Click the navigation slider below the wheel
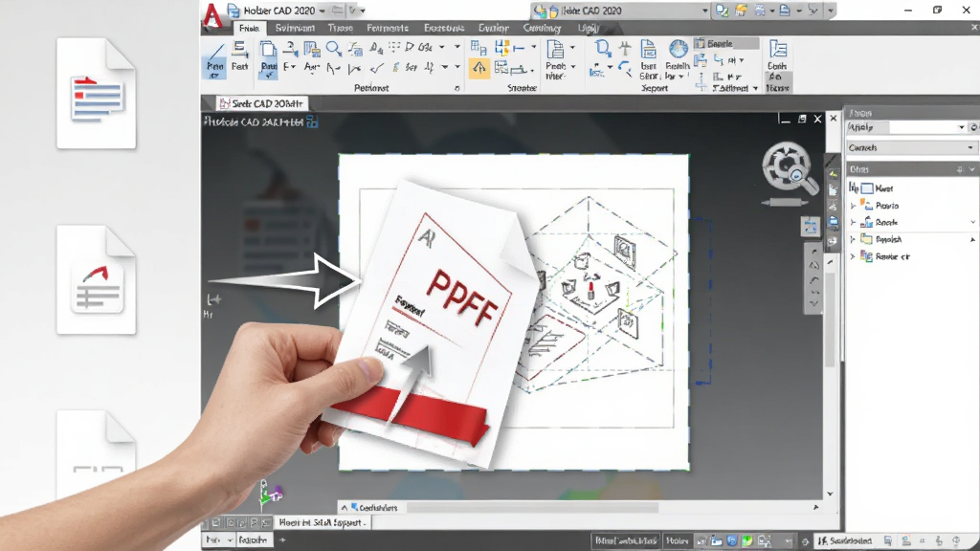Image resolution: width=980 pixels, height=551 pixels. point(785,203)
